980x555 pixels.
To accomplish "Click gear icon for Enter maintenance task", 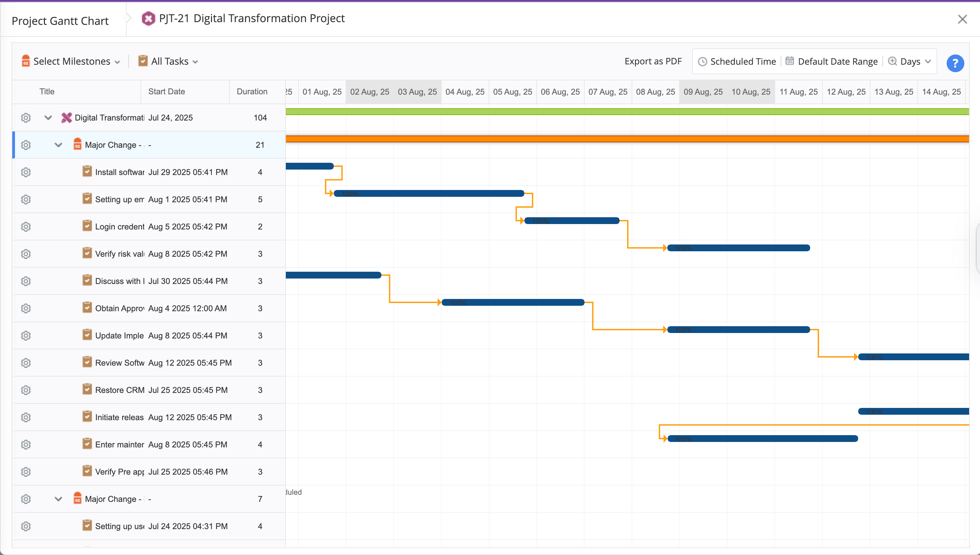I will [26, 445].
